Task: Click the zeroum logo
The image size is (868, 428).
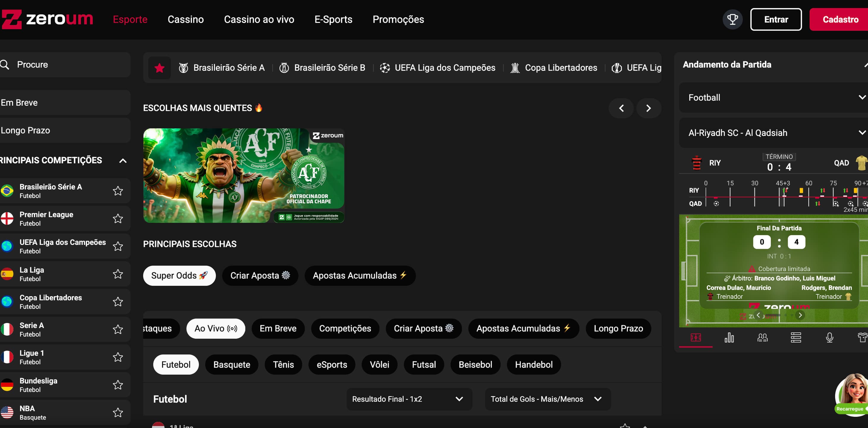Action: (x=47, y=19)
